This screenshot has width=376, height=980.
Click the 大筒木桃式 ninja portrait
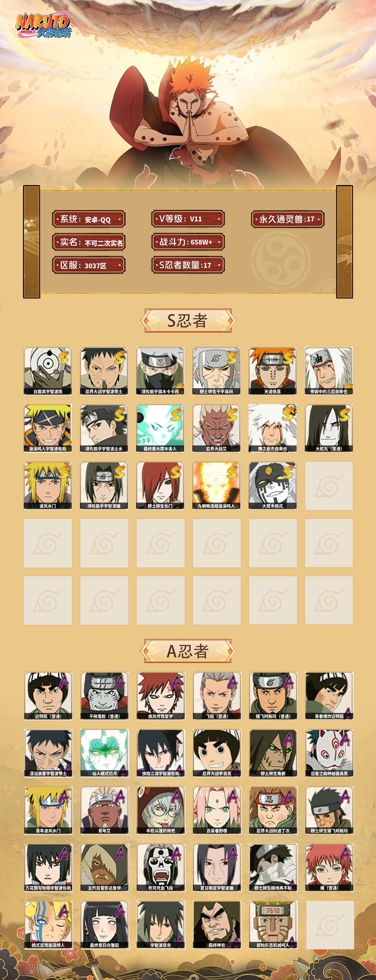point(273,486)
